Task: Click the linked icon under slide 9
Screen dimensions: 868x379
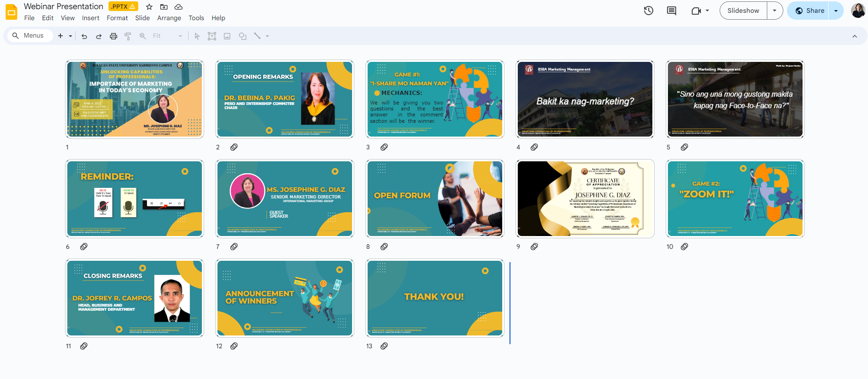Action: [534, 247]
